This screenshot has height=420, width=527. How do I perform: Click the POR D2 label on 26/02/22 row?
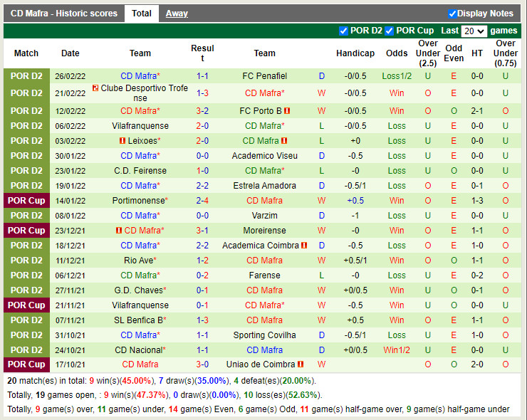click(26, 76)
